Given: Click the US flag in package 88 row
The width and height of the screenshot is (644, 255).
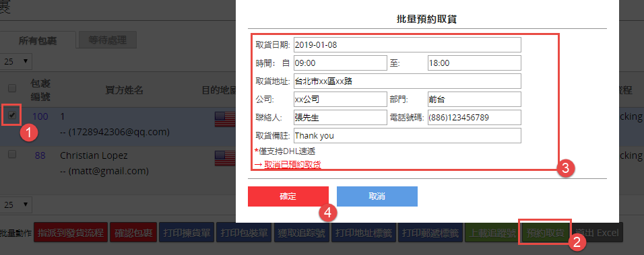Looking at the screenshot, I should [x=225, y=158].
